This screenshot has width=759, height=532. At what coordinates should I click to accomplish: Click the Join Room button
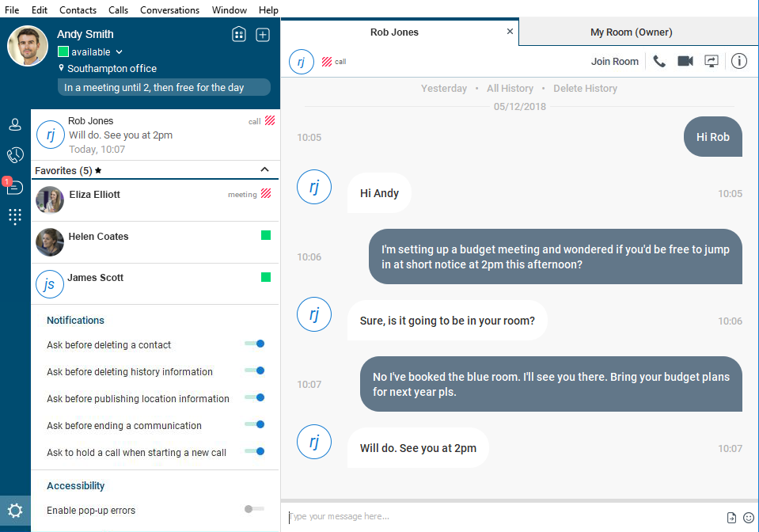[x=614, y=62]
